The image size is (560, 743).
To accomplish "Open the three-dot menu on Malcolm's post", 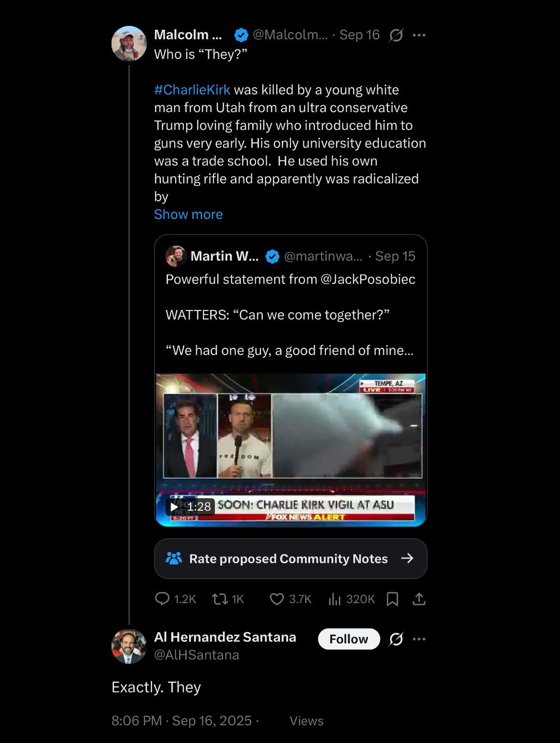I will pyautogui.click(x=419, y=35).
